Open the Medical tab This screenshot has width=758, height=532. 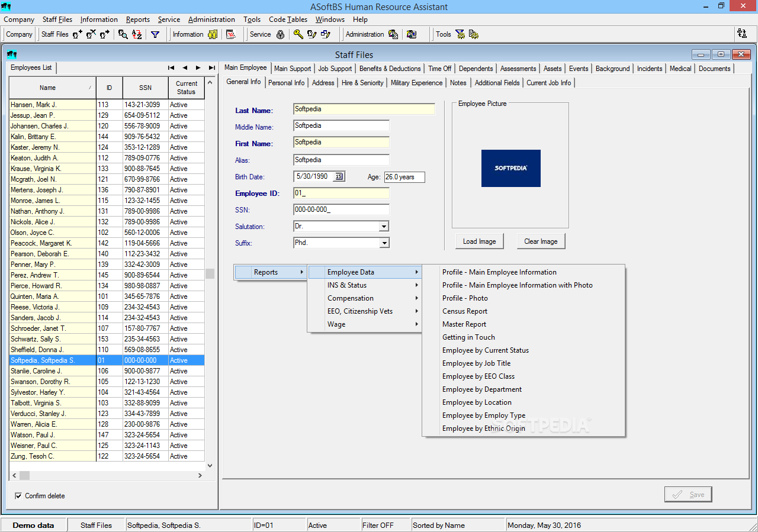680,69
